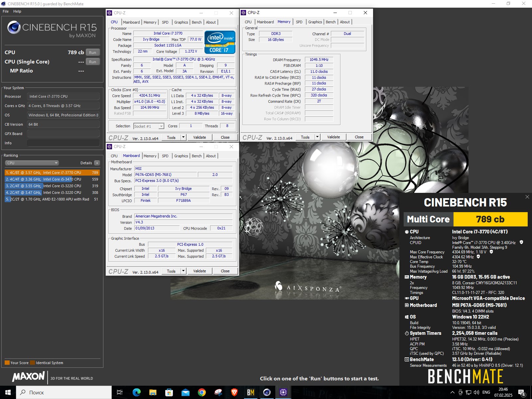Select ranking row Intel Core i7-3770 CPU 789
The image size is (532, 399).
tap(52, 173)
